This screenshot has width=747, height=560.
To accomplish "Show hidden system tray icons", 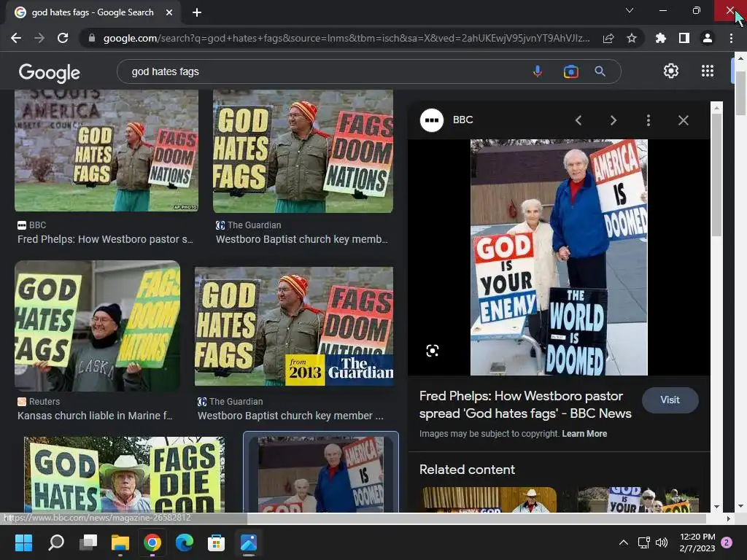I will pos(623,542).
